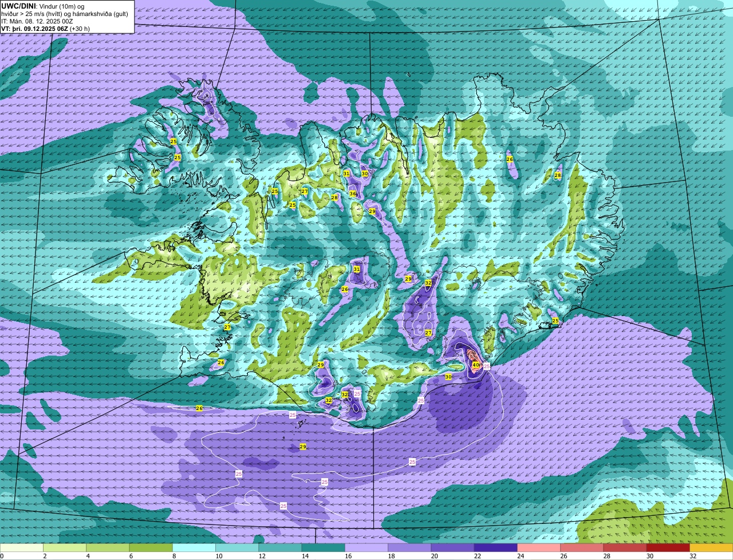Click the 14–16 m/s dark teal legend swatch
Viewport: 733px width, 560px height.
(324, 547)
